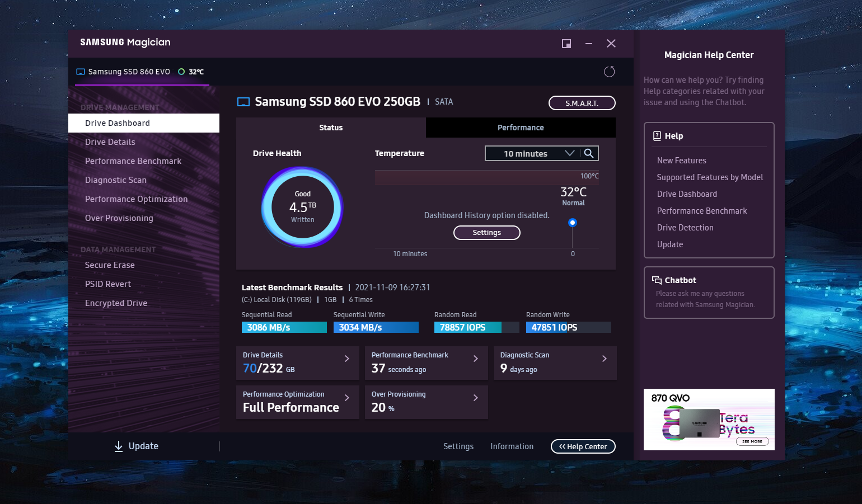Click the Chatbot speech bubble icon

point(657,280)
